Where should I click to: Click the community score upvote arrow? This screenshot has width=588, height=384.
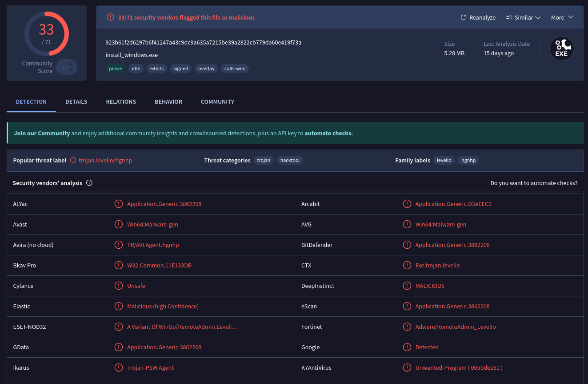tap(71, 64)
